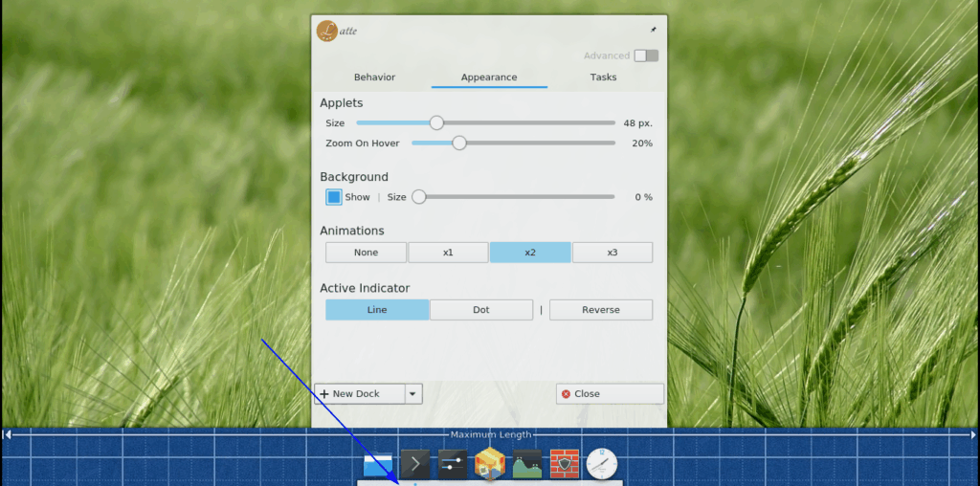Image resolution: width=980 pixels, height=486 pixels.
Task: Open the file manager folder icon in dock
Action: 378,464
